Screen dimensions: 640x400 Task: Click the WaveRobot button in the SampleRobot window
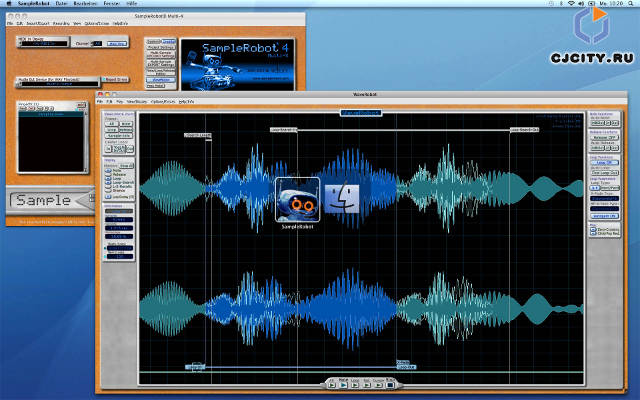click(161, 80)
